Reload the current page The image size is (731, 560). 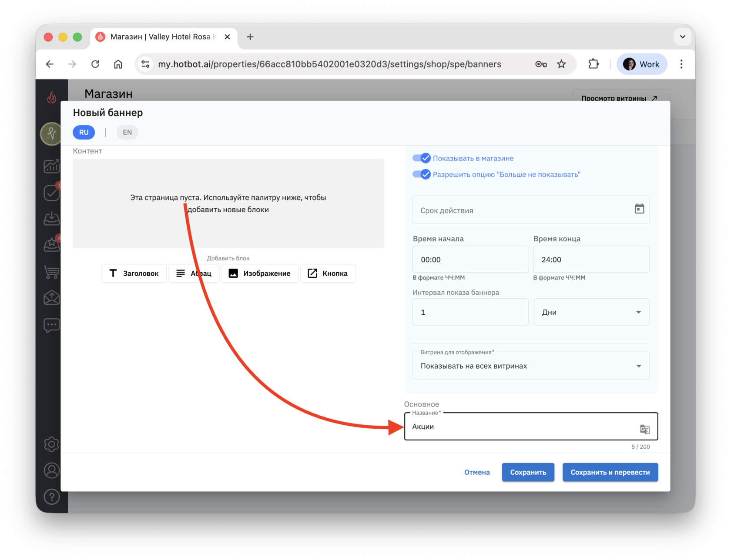pyautogui.click(x=95, y=64)
